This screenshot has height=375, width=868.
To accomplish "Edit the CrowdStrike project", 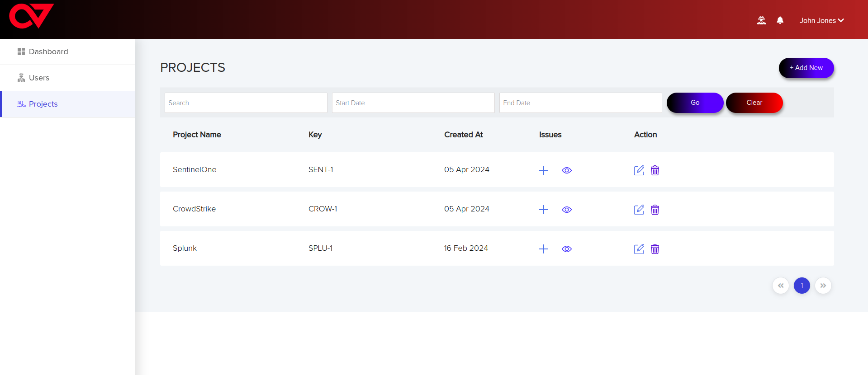I will [639, 210].
